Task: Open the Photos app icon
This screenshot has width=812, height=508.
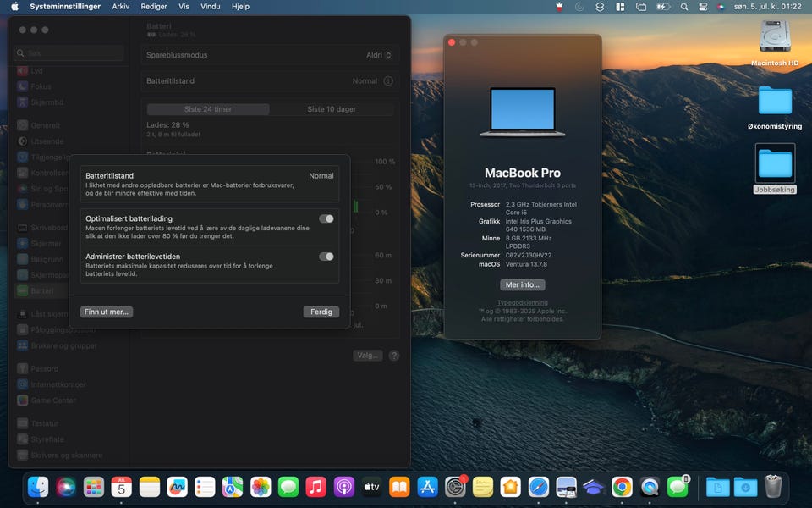Action: [261, 488]
